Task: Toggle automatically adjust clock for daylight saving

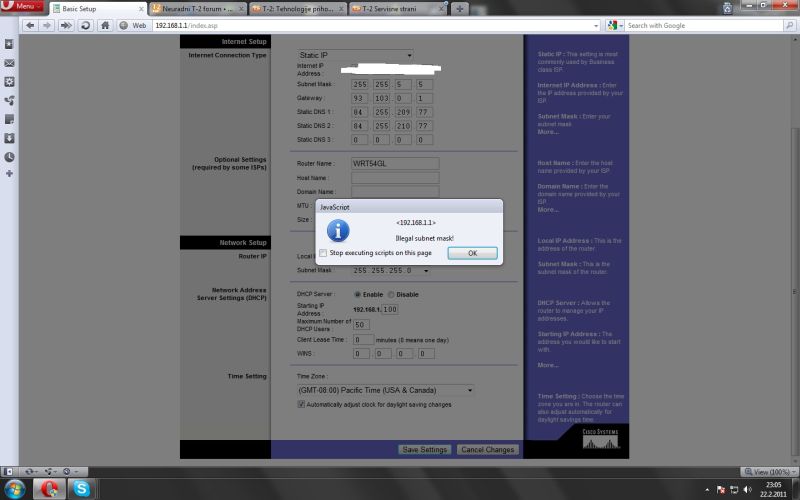Action: 301,405
